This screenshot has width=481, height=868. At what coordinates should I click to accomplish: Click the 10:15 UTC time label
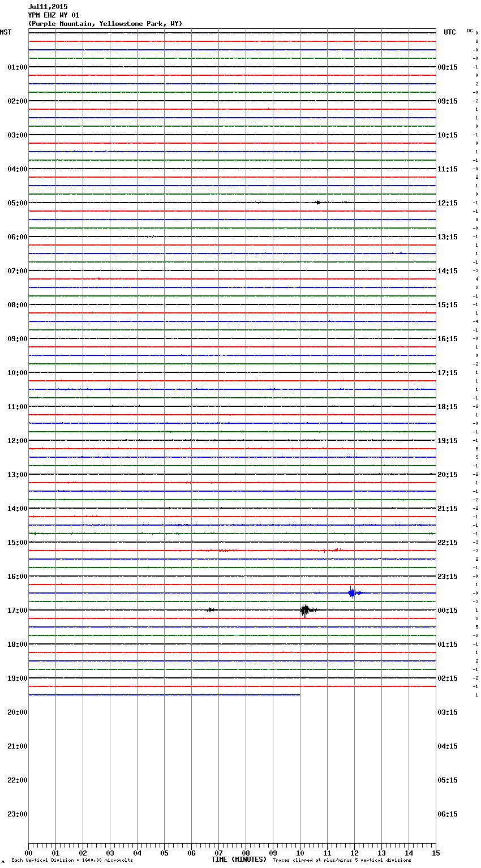tap(448, 135)
